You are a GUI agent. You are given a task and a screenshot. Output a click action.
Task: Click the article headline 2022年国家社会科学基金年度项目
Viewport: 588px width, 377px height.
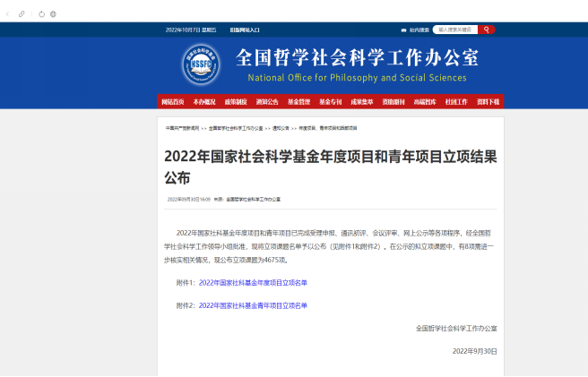[x=331, y=167]
